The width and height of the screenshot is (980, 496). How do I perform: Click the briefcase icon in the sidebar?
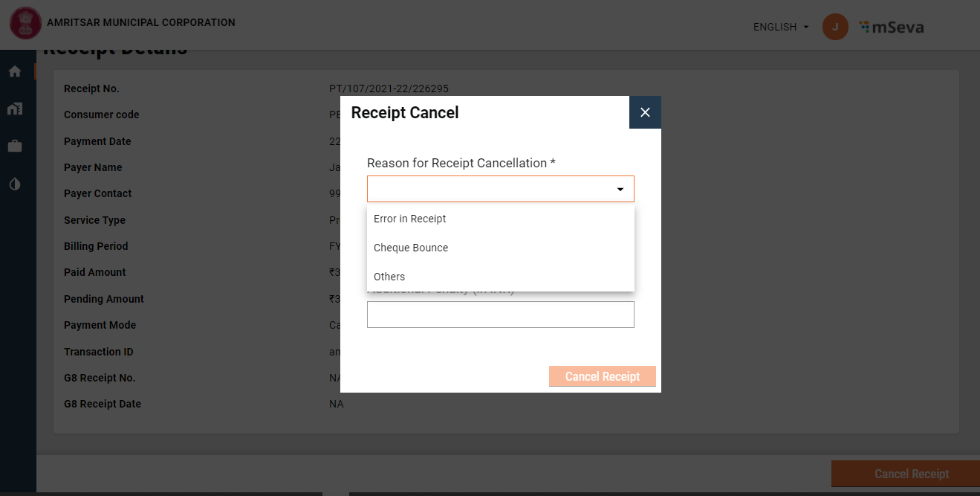15,146
